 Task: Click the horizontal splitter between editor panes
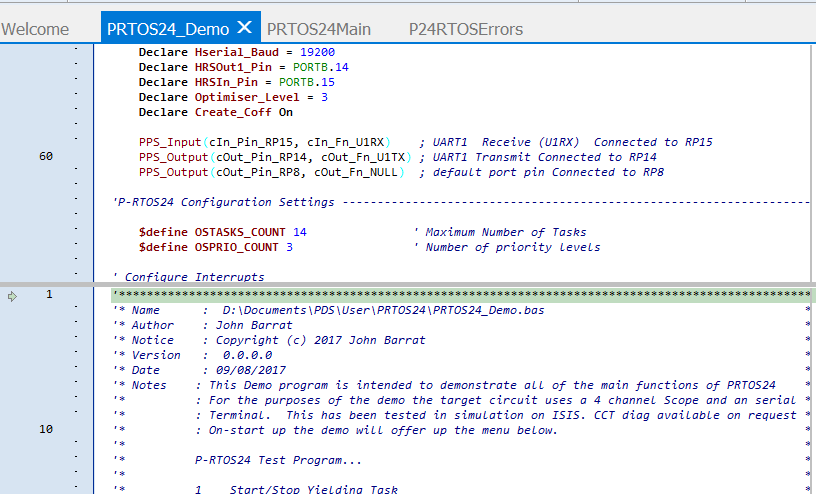[x=408, y=284]
